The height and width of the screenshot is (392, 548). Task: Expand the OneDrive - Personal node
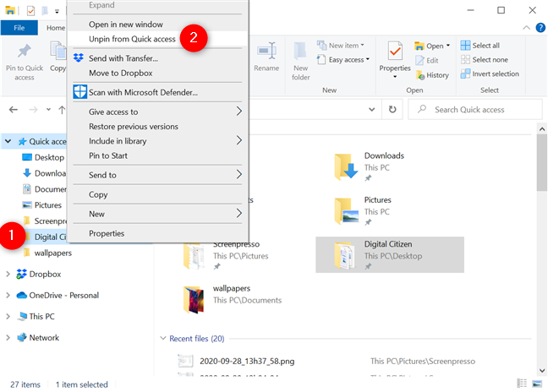coord(8,296)
